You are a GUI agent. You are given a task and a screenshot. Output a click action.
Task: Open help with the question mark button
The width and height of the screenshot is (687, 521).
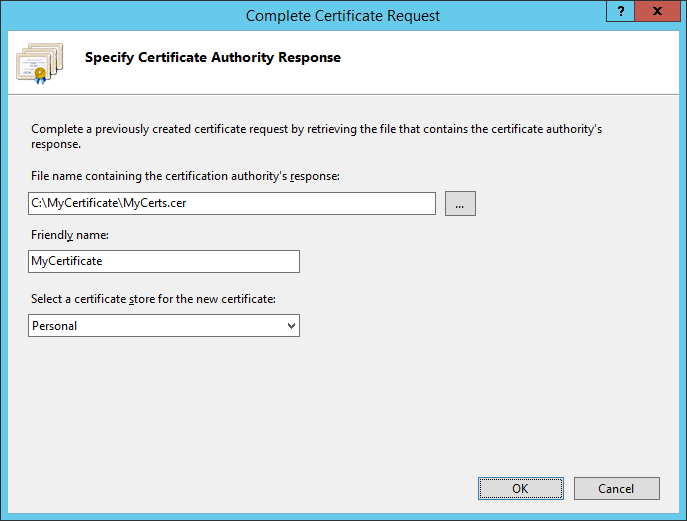pyautogui.click(x=620, y=11)
